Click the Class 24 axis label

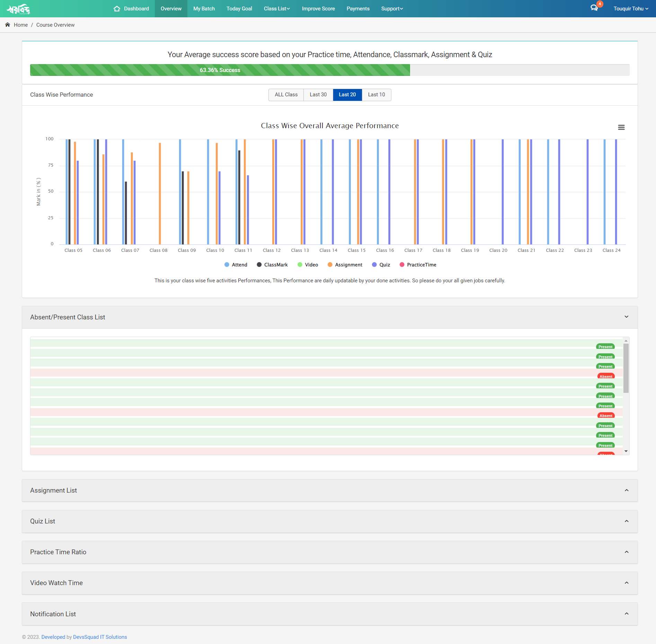tap(611, 250)
